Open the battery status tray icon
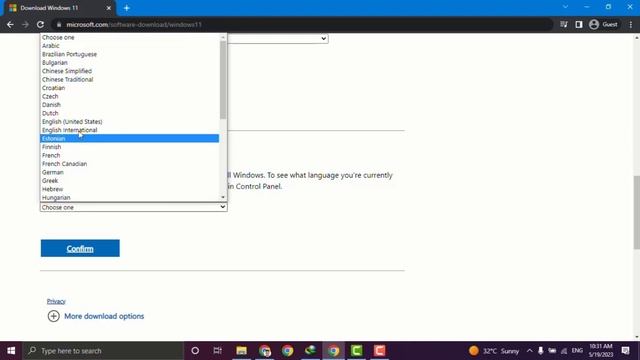This screenshot has height=360, width=640. tap(552, 351)
